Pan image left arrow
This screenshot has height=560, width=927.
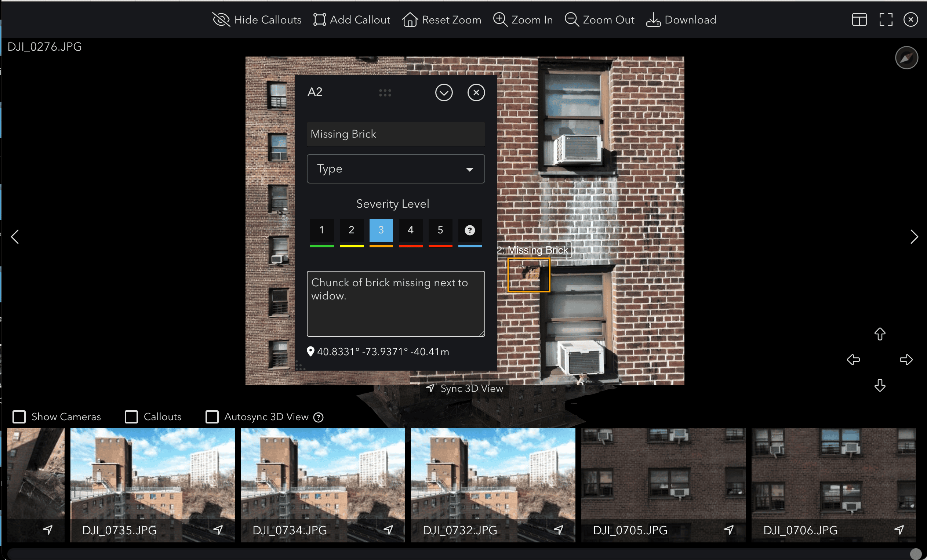coord(853,360)
